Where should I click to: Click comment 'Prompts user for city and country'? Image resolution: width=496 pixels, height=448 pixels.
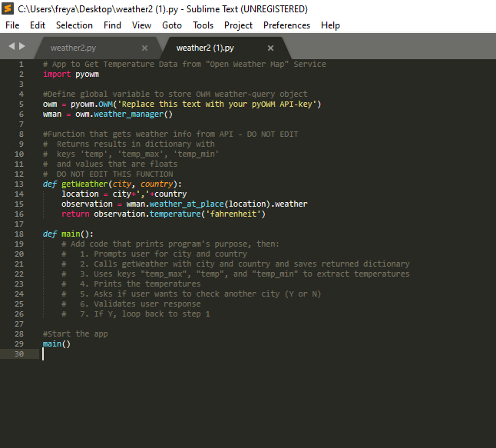pyautogui.click(x=170, y=254)
